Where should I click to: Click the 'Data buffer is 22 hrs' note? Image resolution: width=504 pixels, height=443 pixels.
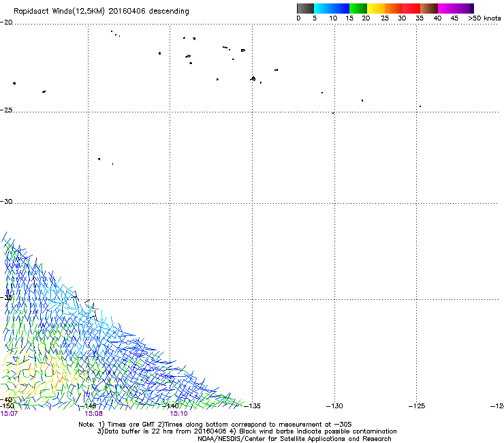247,431
